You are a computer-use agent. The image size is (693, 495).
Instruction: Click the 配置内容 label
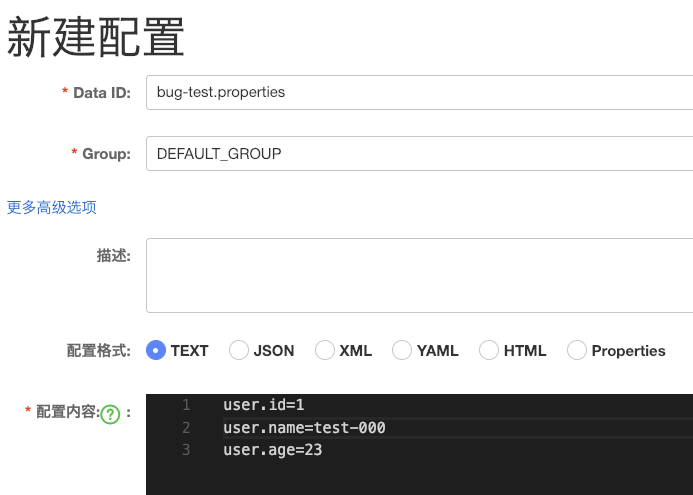pyautogui.click(x=68, y=412)
